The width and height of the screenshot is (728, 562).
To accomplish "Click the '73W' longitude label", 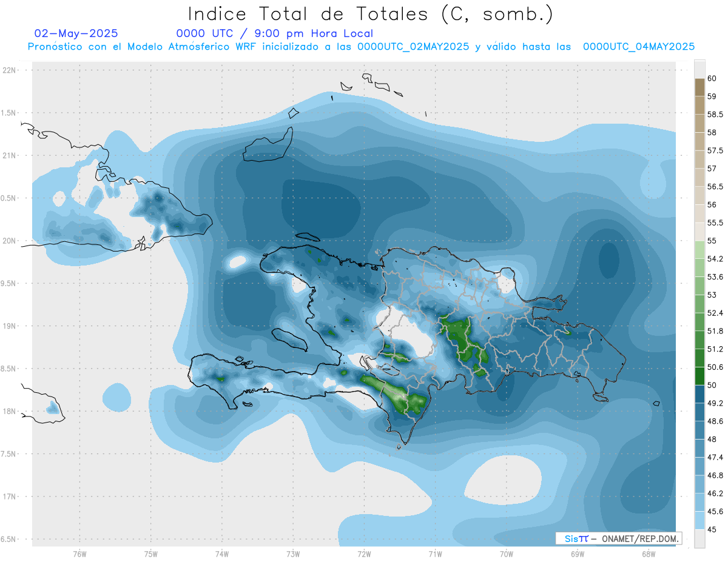I will [293, 554].
